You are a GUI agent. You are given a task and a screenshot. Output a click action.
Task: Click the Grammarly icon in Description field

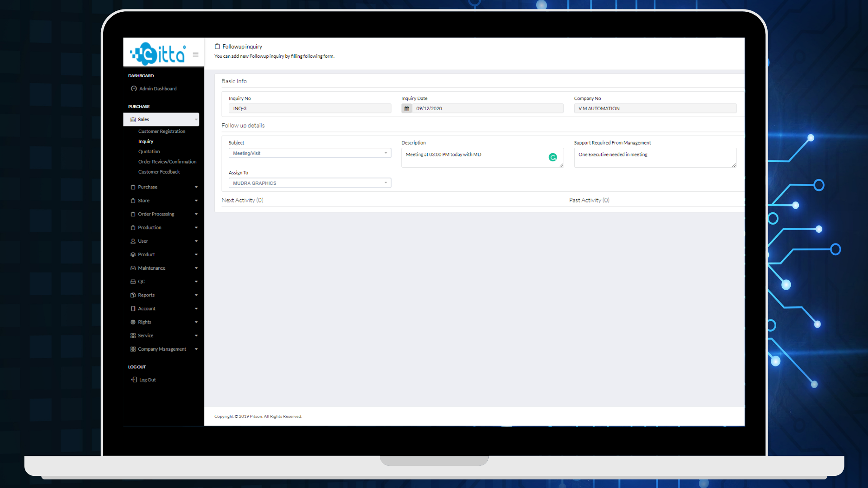[552, 157]
